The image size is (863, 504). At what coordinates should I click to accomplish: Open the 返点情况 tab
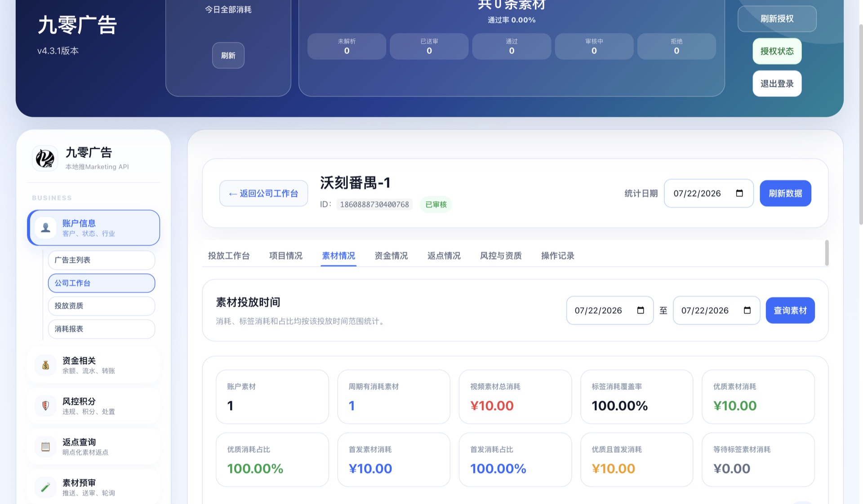(x=444, y=256)
